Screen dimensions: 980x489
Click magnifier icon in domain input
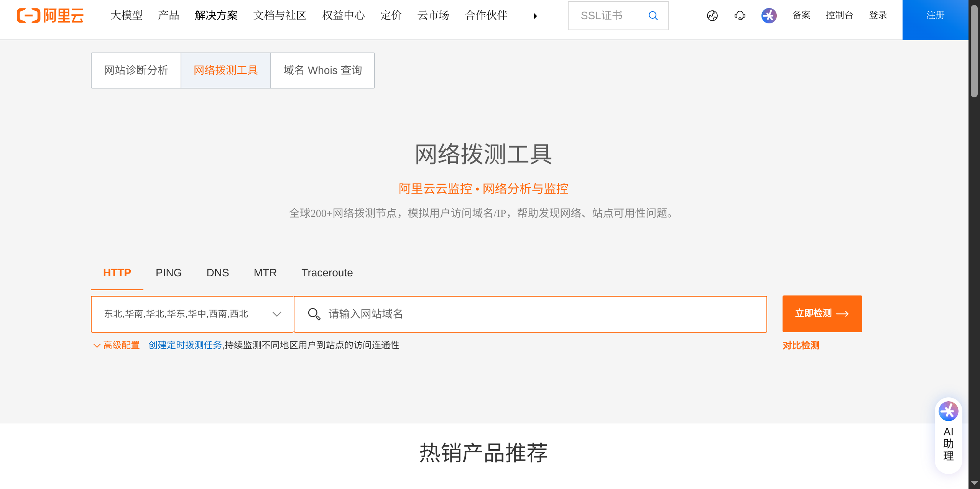coord(314,314)
